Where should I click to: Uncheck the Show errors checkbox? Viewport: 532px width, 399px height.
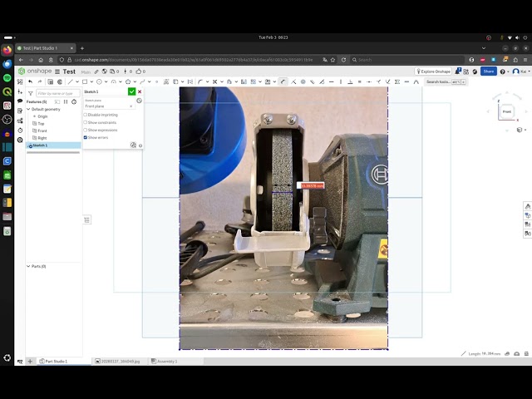pos(85,137)
